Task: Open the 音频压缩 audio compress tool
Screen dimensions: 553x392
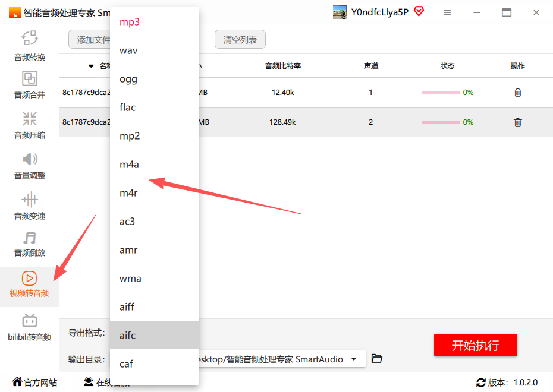Action: click(x=30, y=125)
